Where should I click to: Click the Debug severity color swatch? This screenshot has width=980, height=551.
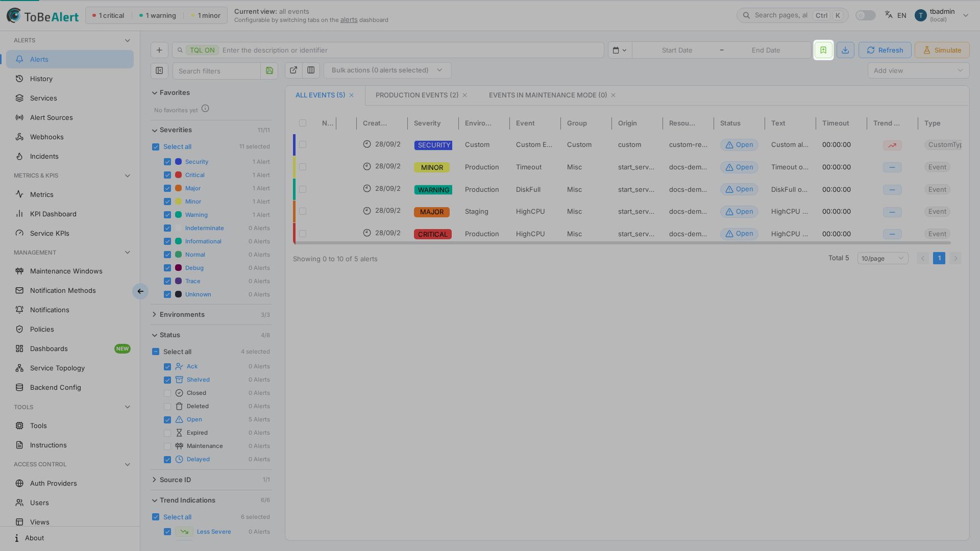[179, 268]
